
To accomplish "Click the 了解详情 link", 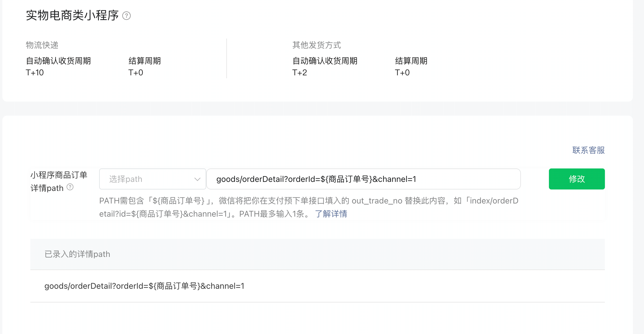I will pos(331,214).
